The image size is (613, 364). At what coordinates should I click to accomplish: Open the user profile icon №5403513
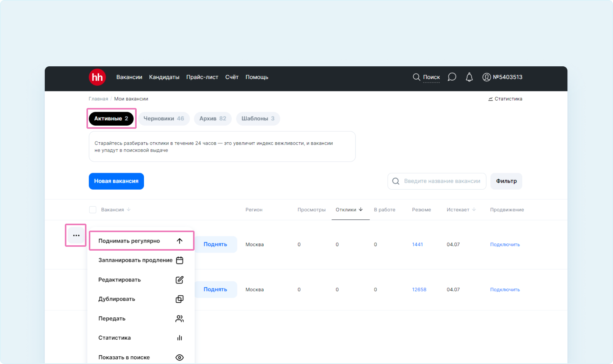pyautogui.click(x=486, y=77)
